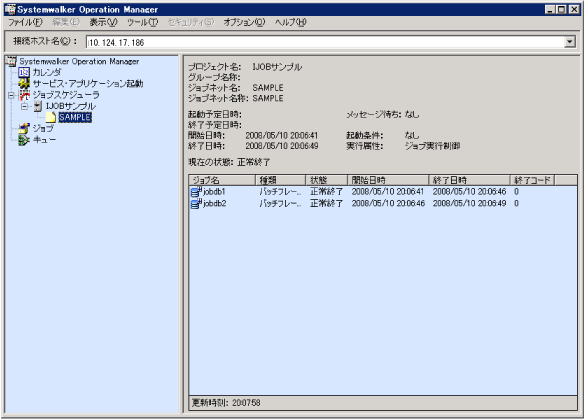585x419 pixels.
Task: Sort by 終了コード column header
Action: point(532,180)
